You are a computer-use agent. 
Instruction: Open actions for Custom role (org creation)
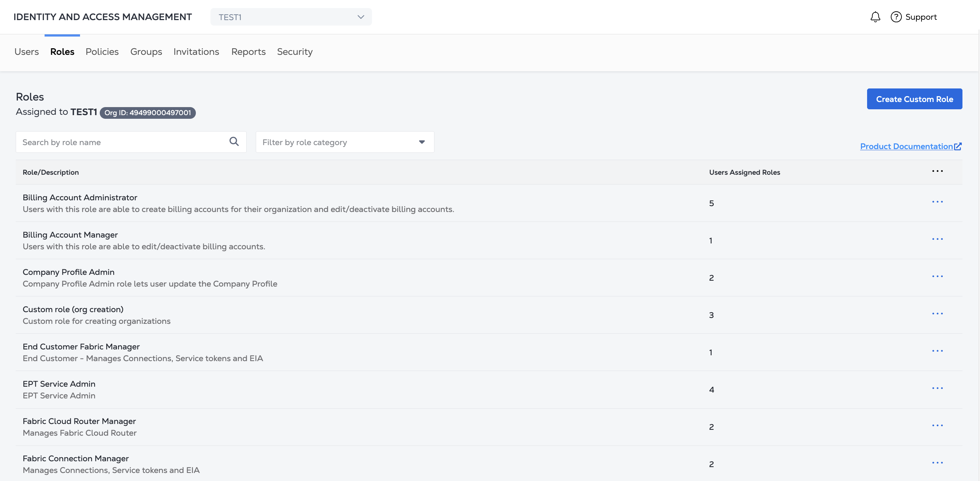click(937, 314)
